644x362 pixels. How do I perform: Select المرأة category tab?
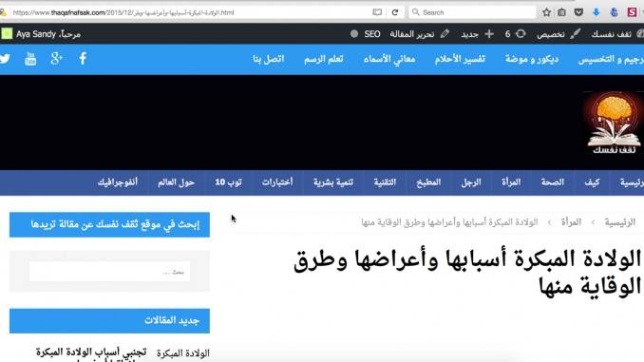[x=511, y=182]
